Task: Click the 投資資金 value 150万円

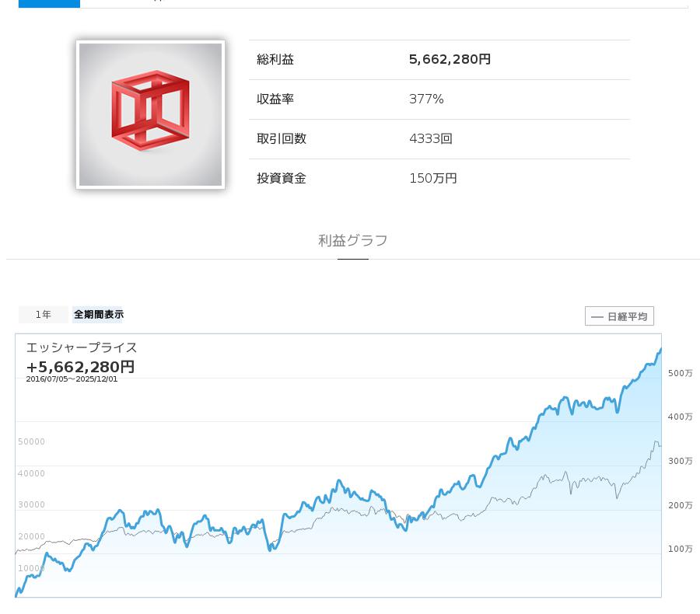Action: coord(432,179)
